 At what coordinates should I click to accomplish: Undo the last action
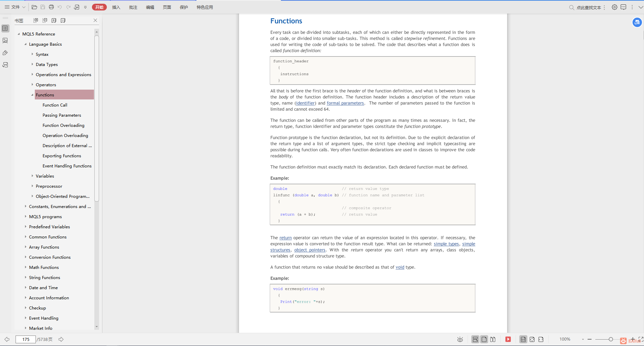(x=60, y=7)
